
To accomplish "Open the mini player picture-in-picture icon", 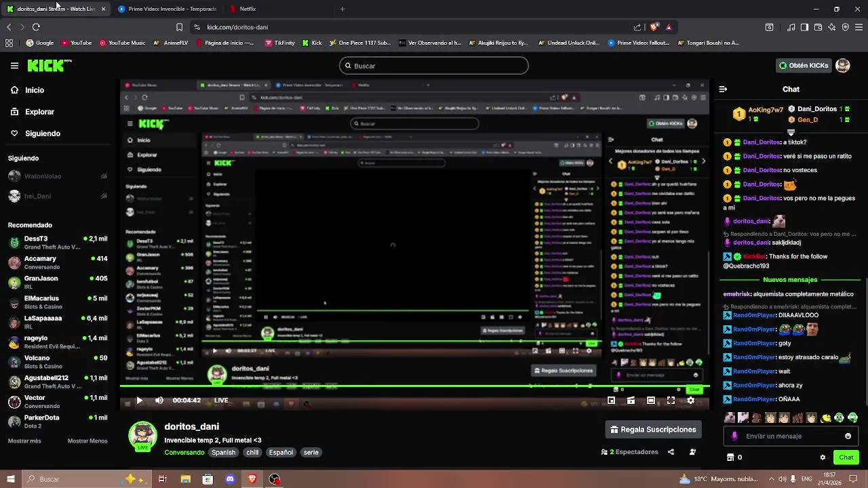I will tap(611, 401).
